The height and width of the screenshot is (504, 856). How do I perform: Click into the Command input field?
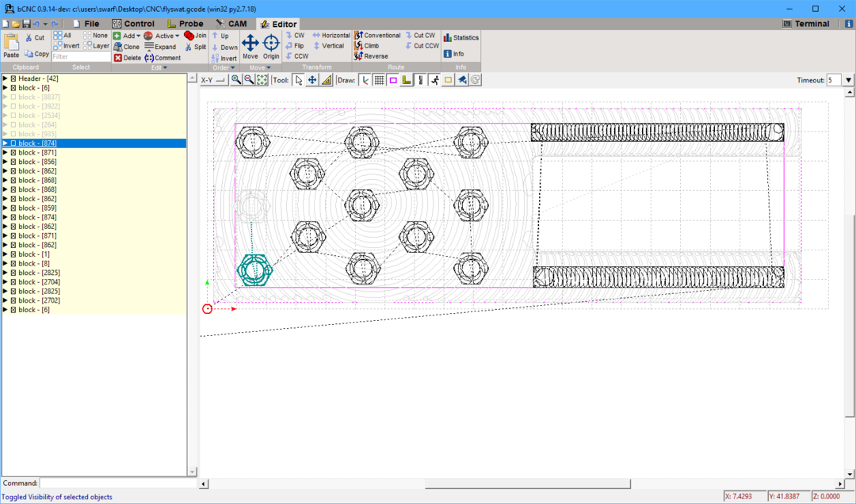click(117, 483)
